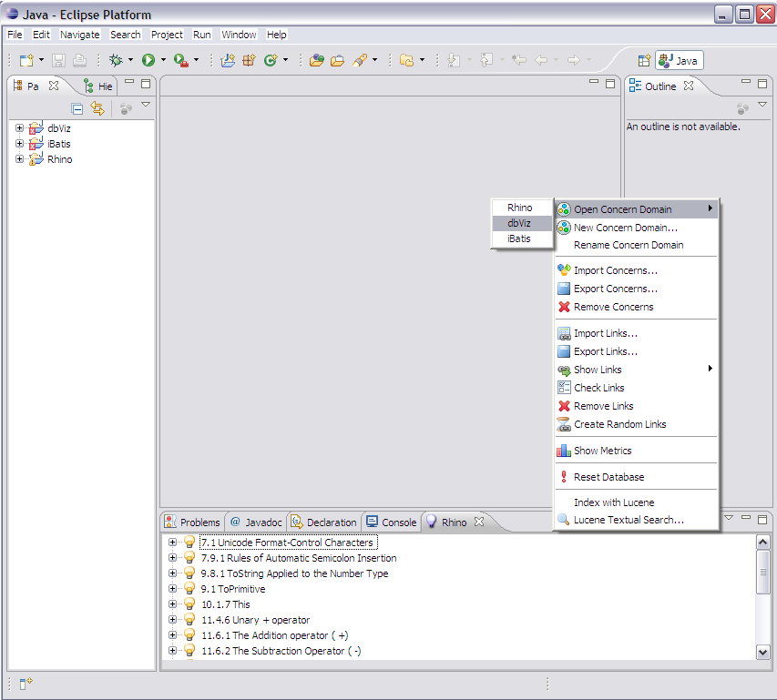Open the Show Links submenu
This screenshot has height=700, width=777.
(x=637, y=370)
